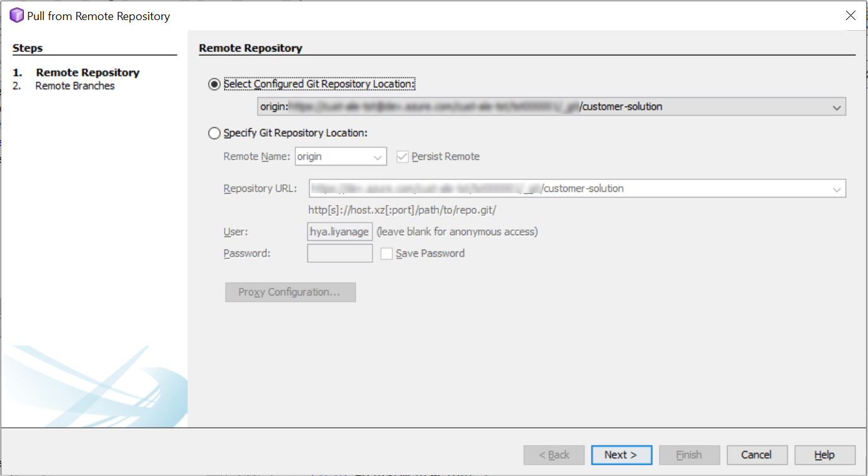Enable the Save Password checkbox

click(x=386, y=253)
